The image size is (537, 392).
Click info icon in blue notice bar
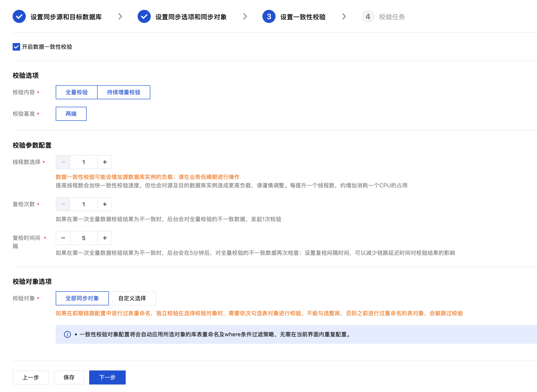(x=67, y=334)
